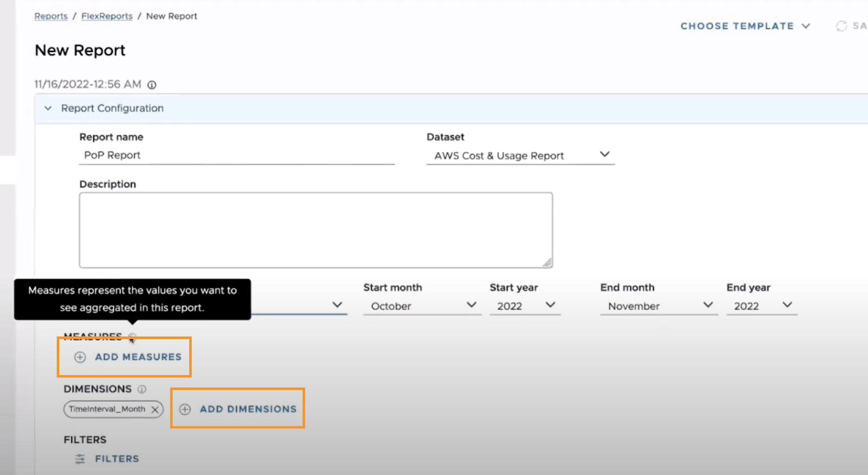Screen dimensions: 868x475
Task: Click the info icon beside the report timestamp
Action: tap(152, 85)
